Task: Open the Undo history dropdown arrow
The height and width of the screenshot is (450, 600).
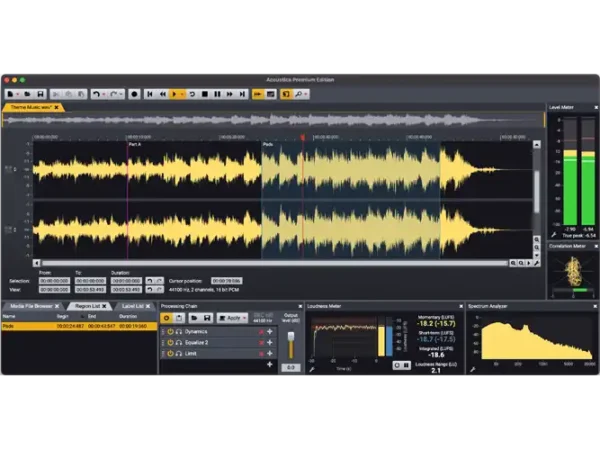Action: click(x=104, y=95)
